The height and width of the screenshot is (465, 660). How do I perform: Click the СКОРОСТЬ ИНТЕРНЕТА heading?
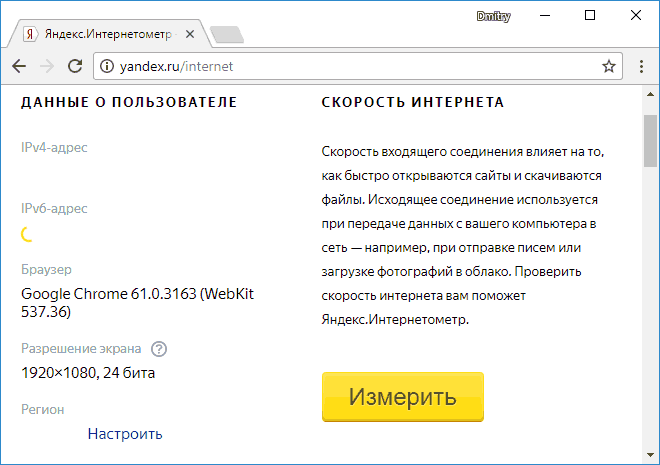point(413,102)
